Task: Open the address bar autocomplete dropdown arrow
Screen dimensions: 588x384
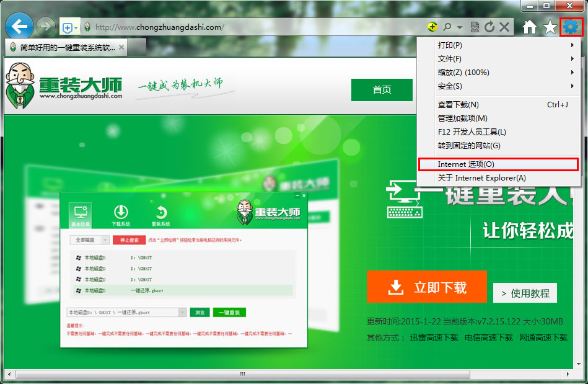Action: (x=460, y=27)
